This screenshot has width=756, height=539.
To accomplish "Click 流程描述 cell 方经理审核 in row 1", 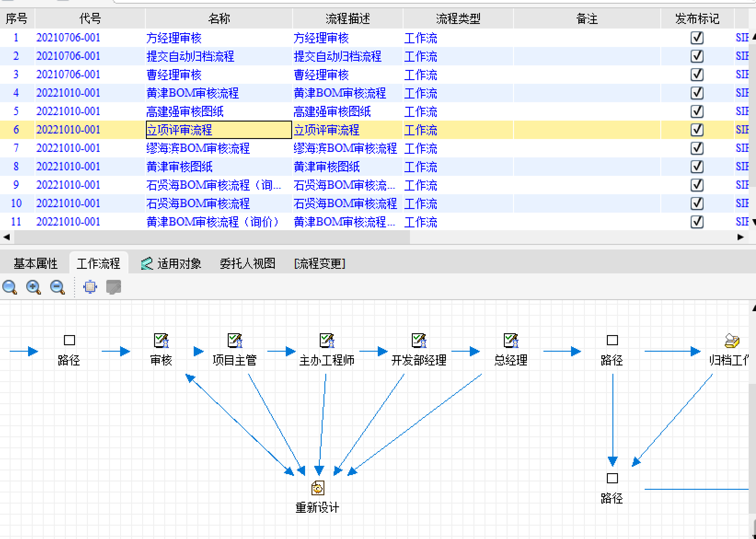I will click(x=348, y=38).
